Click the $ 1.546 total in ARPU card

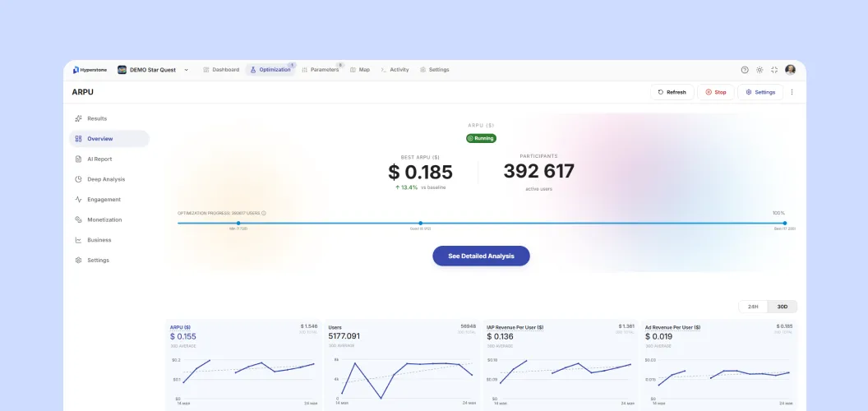pos(309,326)
